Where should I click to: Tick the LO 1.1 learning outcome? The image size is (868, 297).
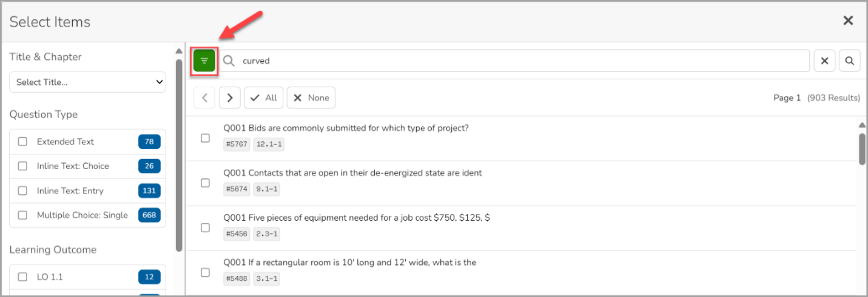pos(22,277)
